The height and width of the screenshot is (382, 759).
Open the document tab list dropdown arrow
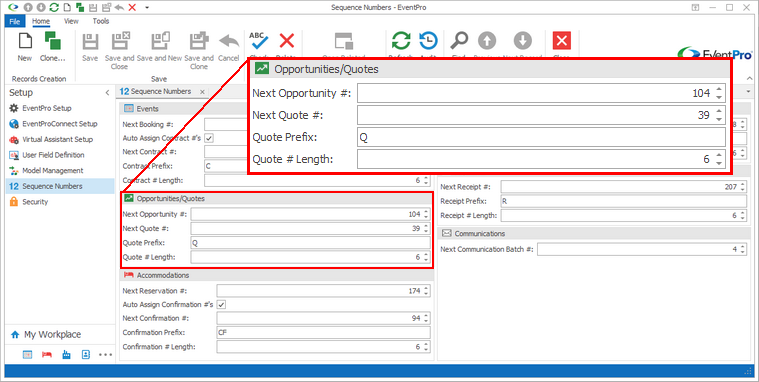[748, 92]
